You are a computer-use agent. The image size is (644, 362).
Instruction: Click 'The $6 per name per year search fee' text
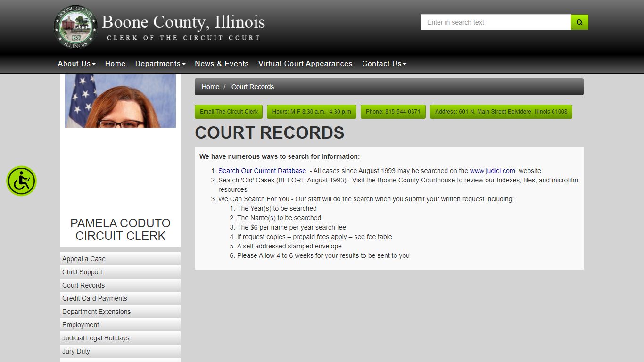coord(291,227)
